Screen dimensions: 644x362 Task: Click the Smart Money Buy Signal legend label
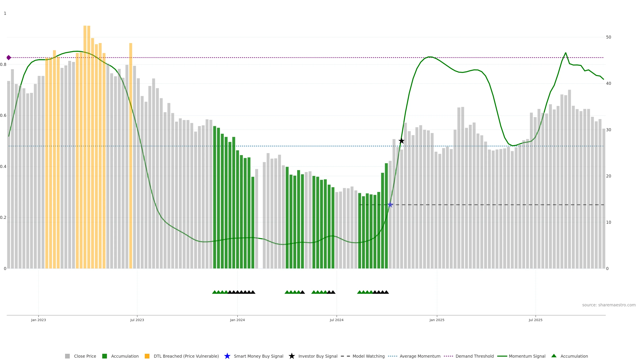pos(258,356)
